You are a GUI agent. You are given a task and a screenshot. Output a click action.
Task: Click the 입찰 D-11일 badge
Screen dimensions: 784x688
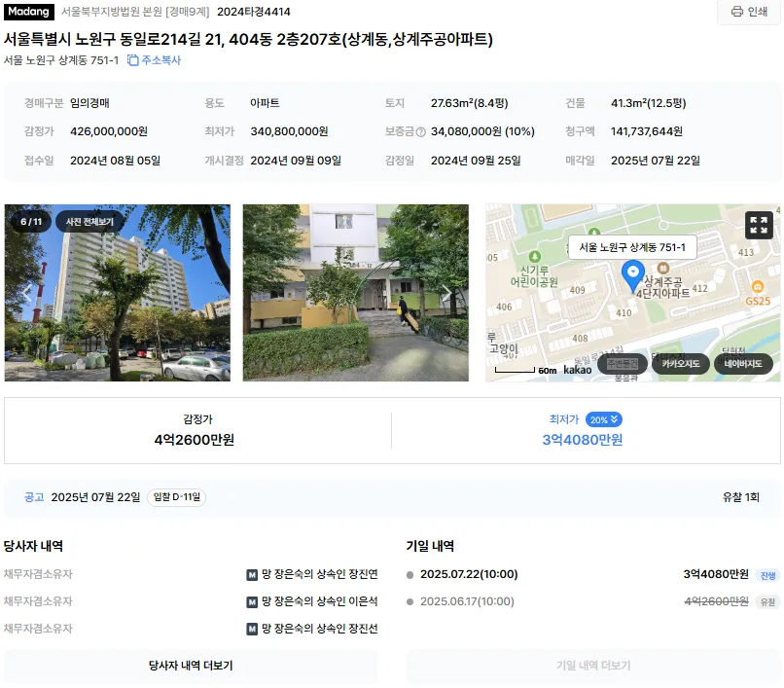(x=176, y=497)
